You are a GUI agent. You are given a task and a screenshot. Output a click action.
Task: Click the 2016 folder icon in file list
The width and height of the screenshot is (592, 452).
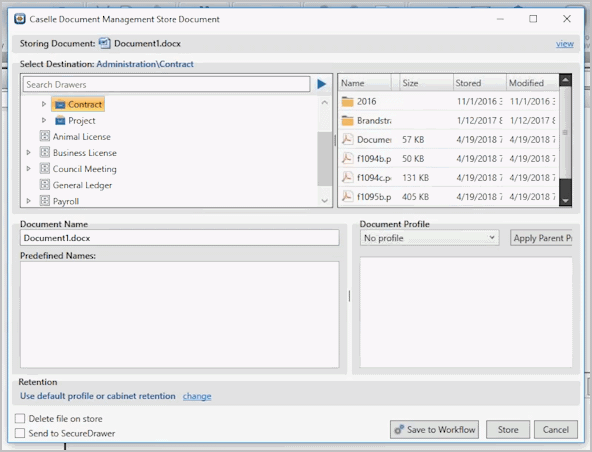pos(347,101)
